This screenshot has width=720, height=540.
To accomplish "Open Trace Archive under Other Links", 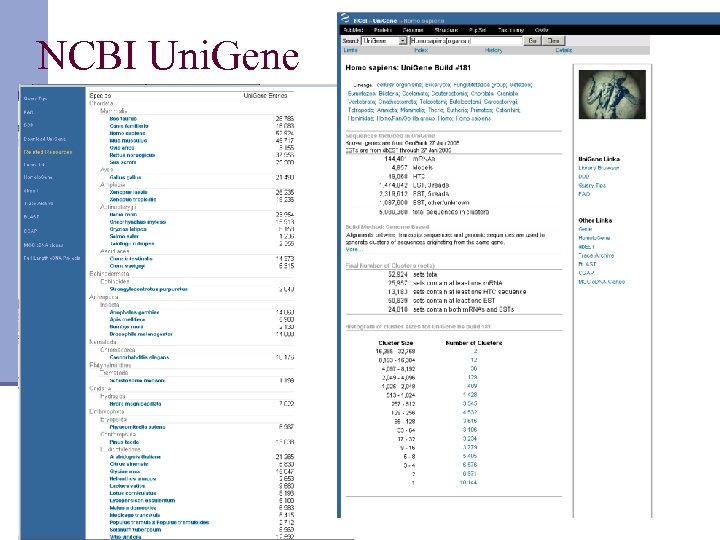I will [596, 255].
